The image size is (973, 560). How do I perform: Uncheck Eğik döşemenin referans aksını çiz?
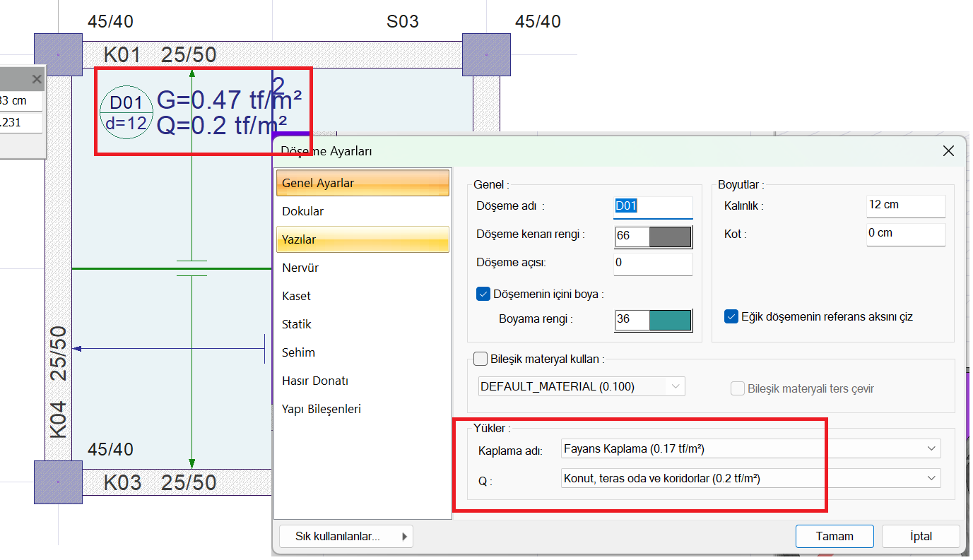tap(731, 316)
